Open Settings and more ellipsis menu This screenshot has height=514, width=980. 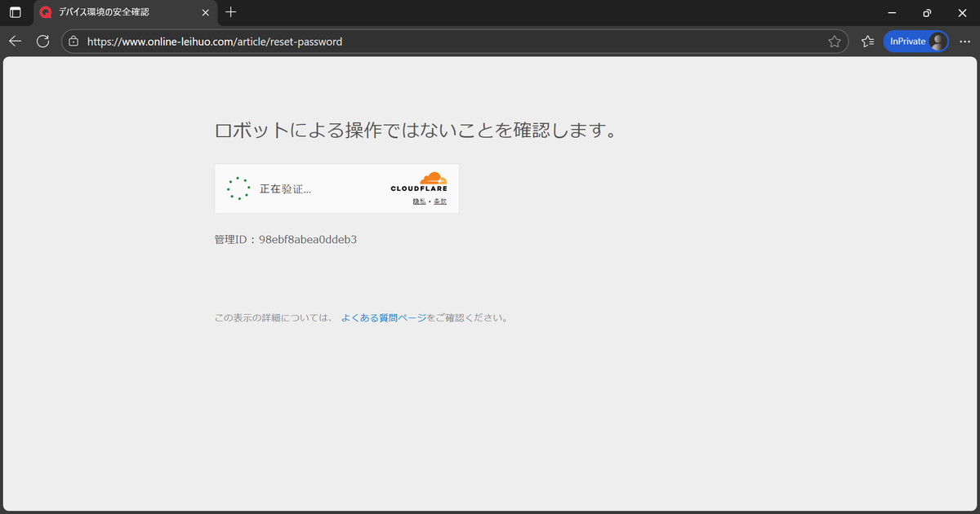(x=964, y=41)
